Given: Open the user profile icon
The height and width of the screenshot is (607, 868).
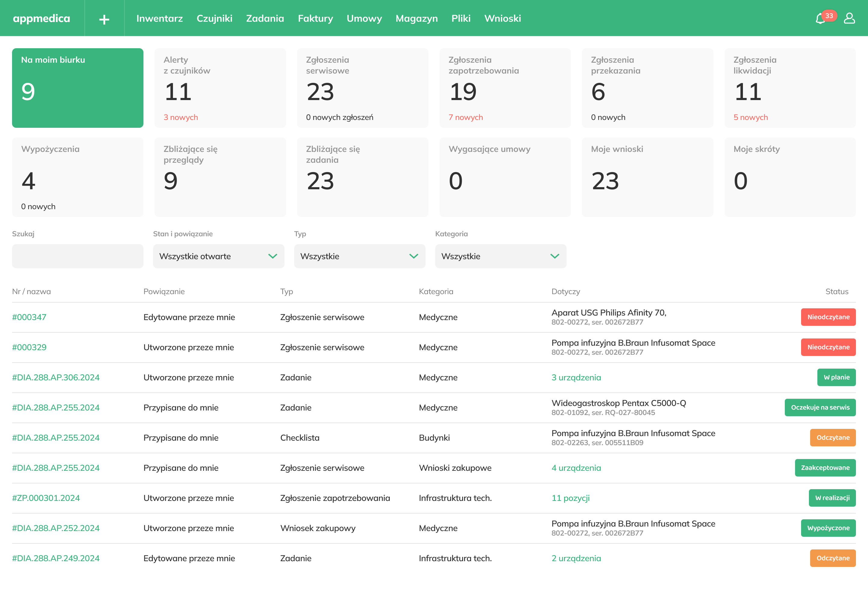Looking at the screenshot, I should point(849,18).
